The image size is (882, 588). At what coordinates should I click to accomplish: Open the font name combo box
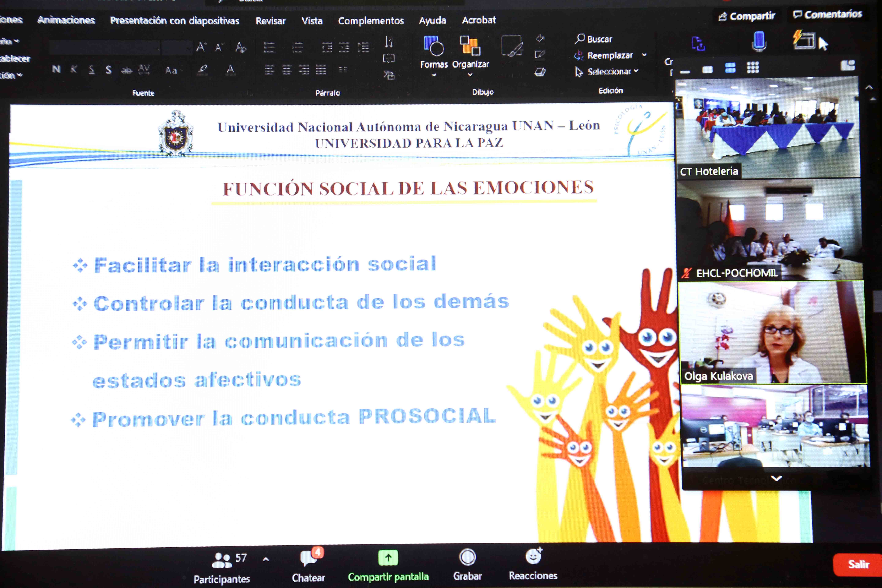[104, 48]
